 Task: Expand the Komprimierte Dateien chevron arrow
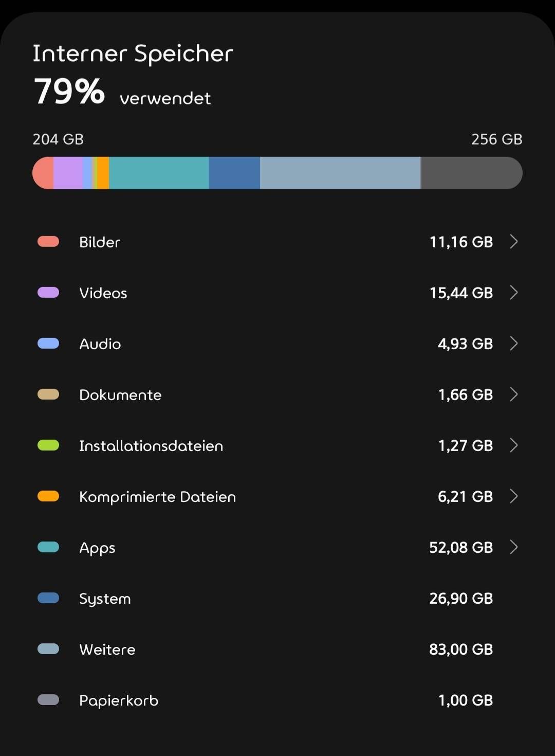point(513,496)
